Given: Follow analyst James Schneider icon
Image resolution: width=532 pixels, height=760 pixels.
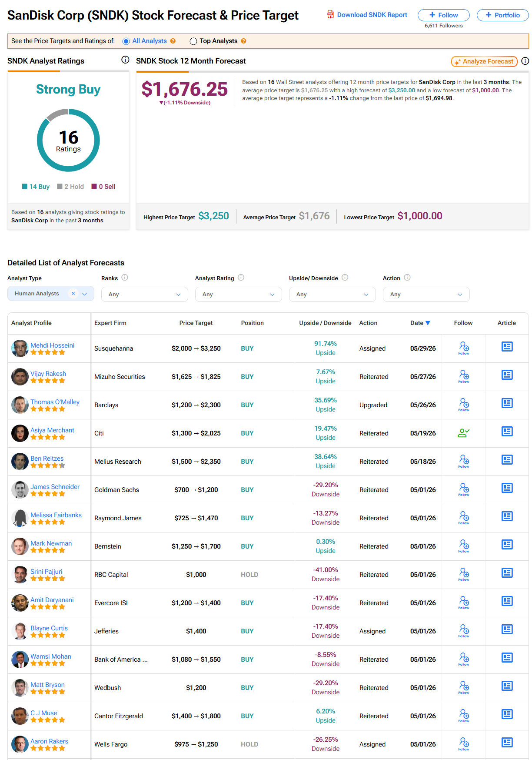Looking at the screenshot, I should click(464, 489).
